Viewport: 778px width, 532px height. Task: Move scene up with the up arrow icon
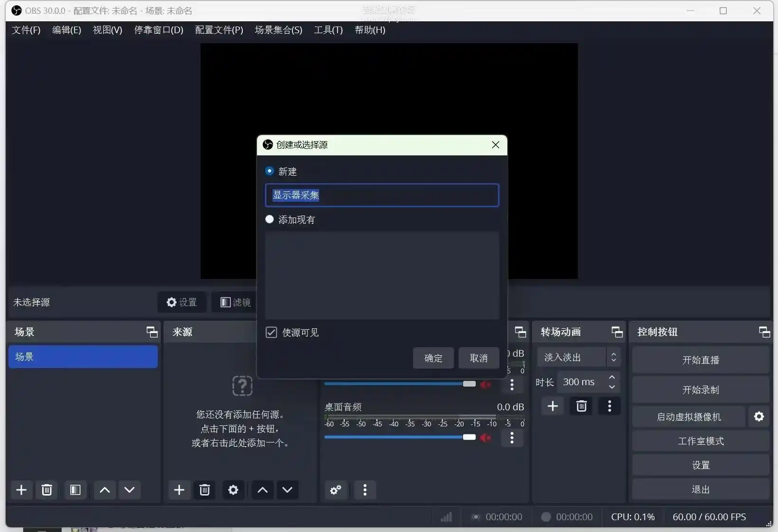(104, 490)
